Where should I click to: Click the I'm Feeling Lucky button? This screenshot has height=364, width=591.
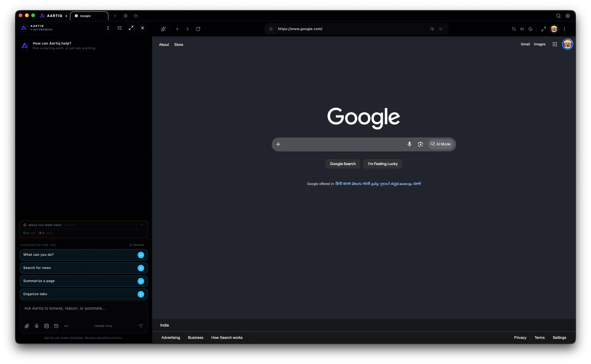pyautogui.click(x=383, y=164)
